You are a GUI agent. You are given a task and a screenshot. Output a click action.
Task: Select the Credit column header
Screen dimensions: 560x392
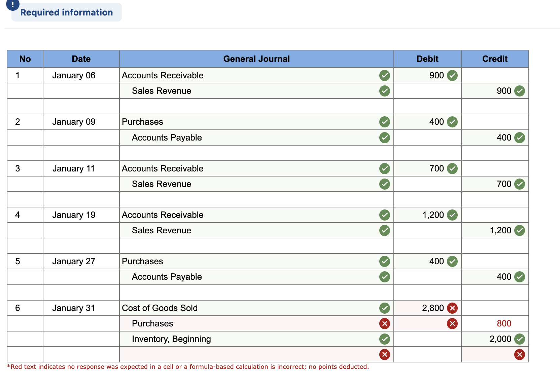495,59
